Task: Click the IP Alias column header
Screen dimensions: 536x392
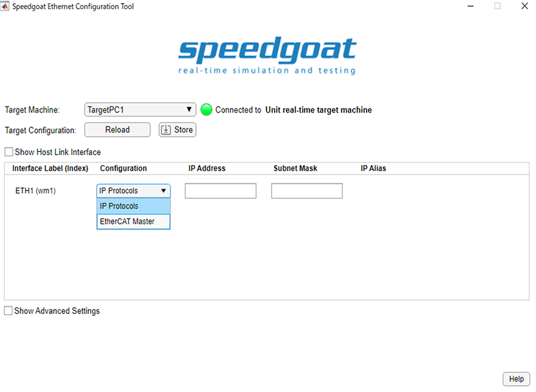Action: pos(373,168)
